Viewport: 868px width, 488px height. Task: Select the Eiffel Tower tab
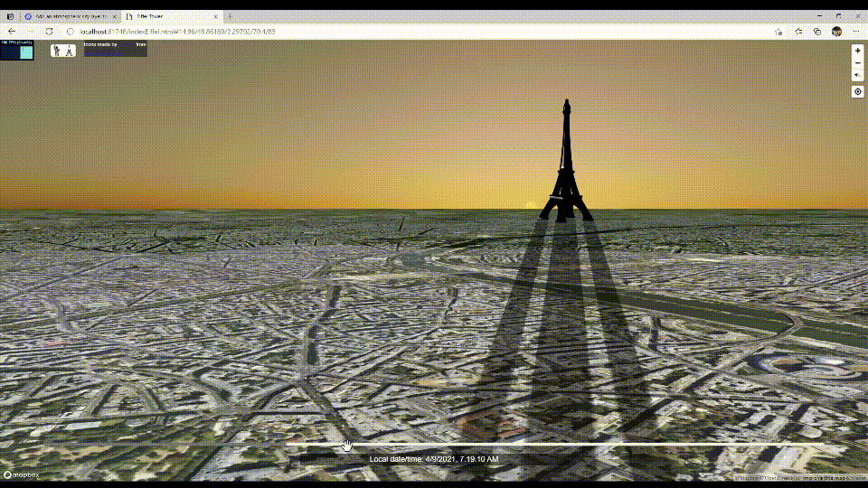tap(171, 16)
